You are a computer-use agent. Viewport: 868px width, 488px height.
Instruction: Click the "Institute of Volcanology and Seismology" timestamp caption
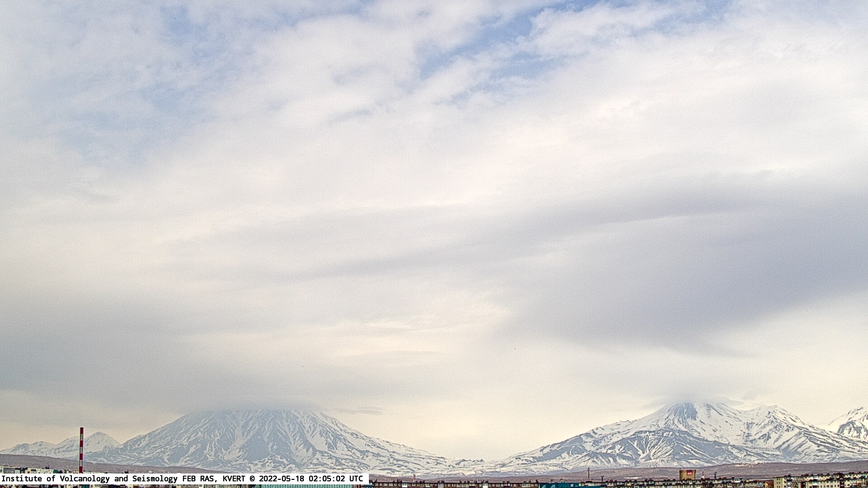tap(184, 479)
